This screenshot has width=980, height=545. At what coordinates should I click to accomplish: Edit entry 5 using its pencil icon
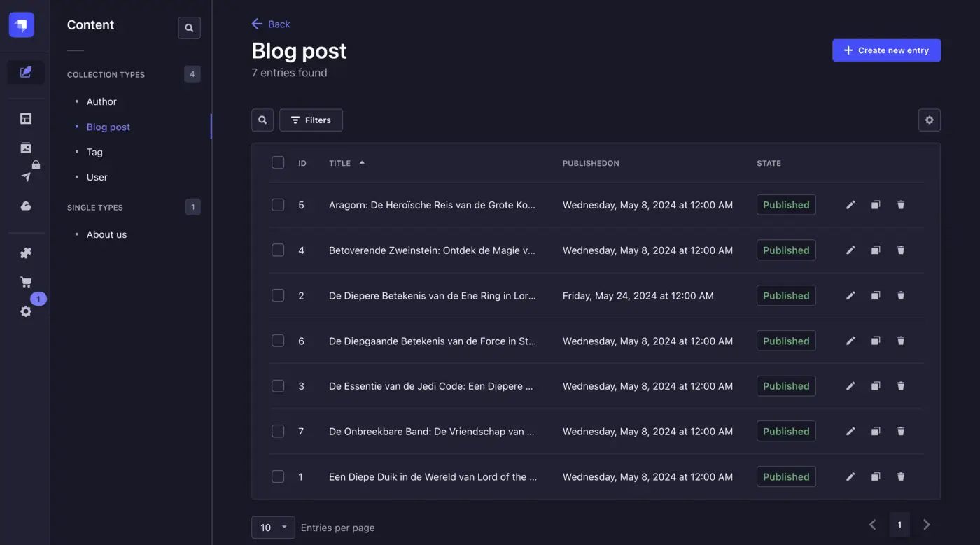850,204
